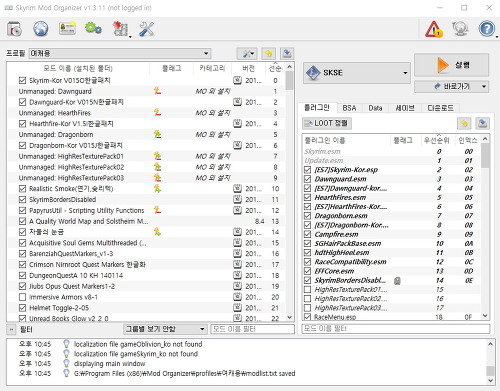500x391 pixels.
Task: Click the plugin list vertical scrollbar
Action: [485, 228]
